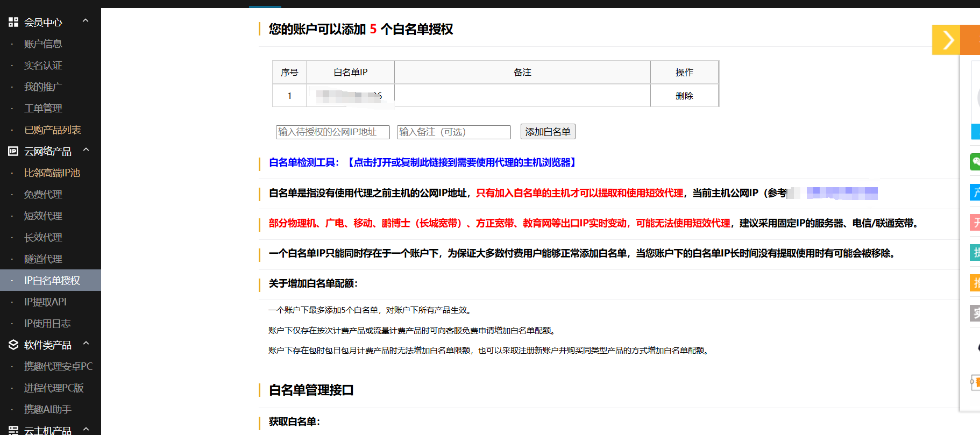Image resolution: width=980 pixels, height=435 pixels.
Task: Open 长效代理 page
Action: [x=43, y=237]
